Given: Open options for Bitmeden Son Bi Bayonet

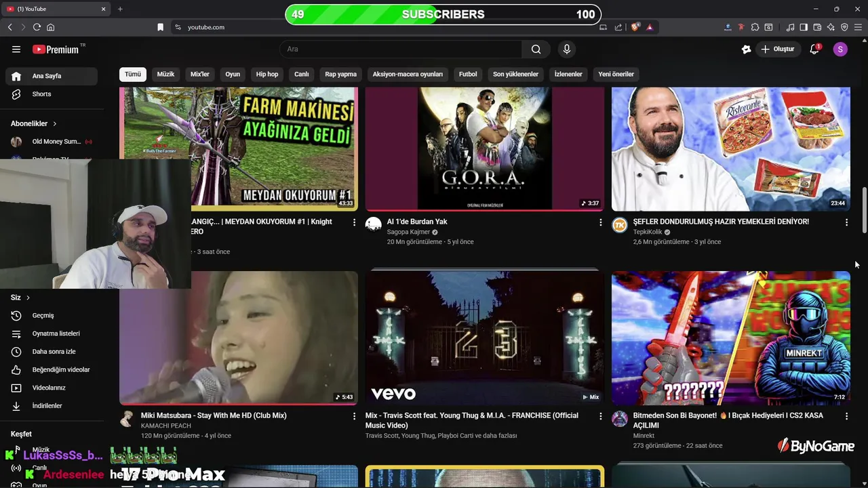Looking at the screenshot, I should 846,416.
